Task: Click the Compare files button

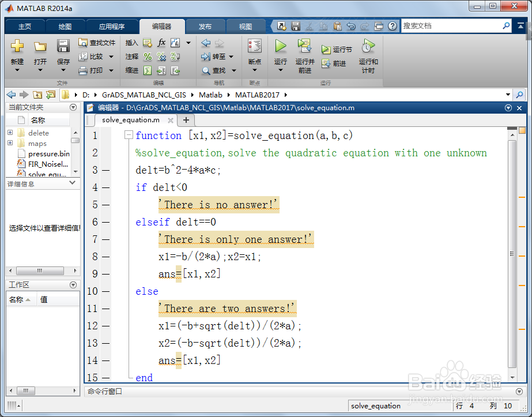Action: pos(90,57)
